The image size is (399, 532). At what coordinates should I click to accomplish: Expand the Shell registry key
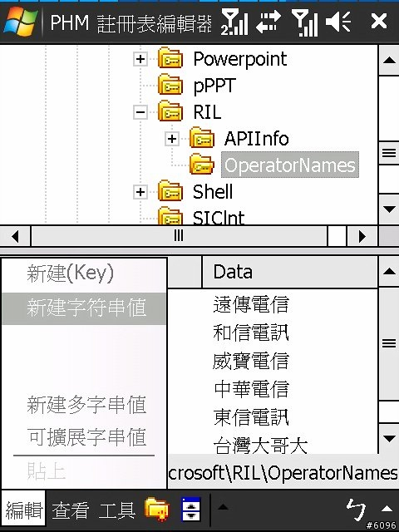click(x=140, y=192)
